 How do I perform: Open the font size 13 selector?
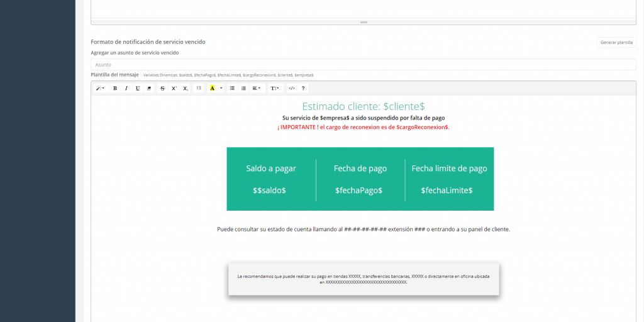[199, 88]
